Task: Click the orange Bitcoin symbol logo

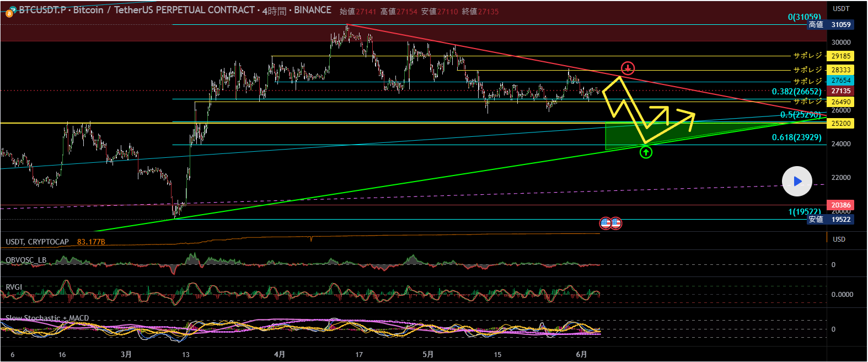Action: [x=9, y=12]
